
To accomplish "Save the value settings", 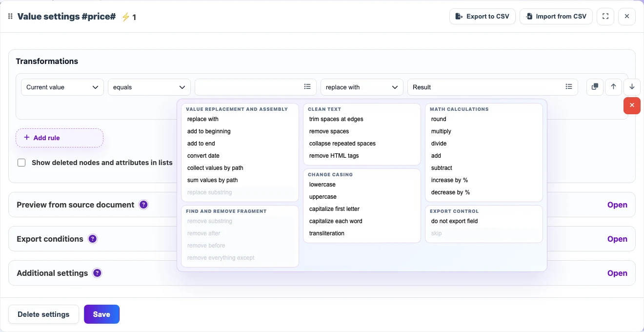I will 101,314.
